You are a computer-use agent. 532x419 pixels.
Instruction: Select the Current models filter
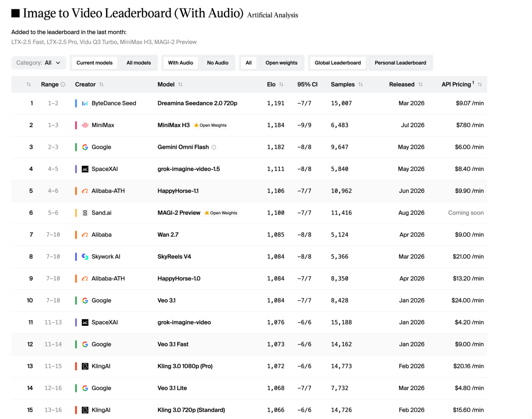click(x=94, y=63)
